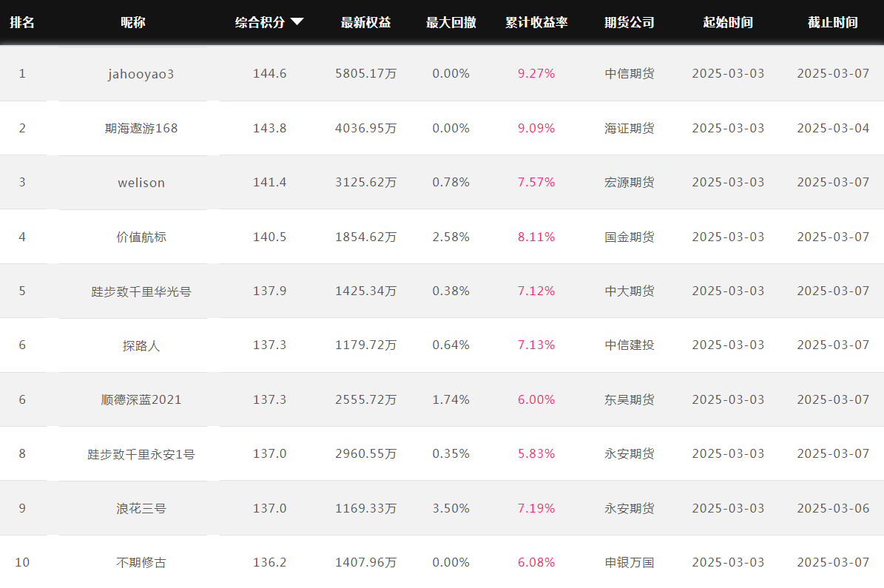Select score value 136.2

click(x=269, y=563)
